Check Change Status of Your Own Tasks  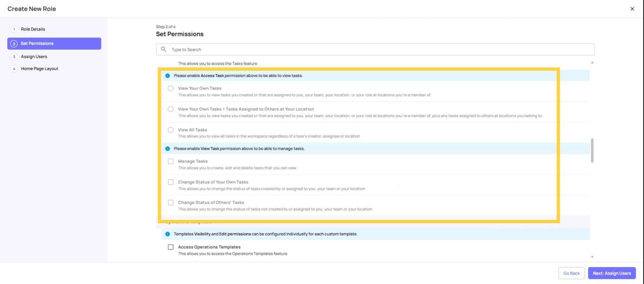[x=171, y=182]
